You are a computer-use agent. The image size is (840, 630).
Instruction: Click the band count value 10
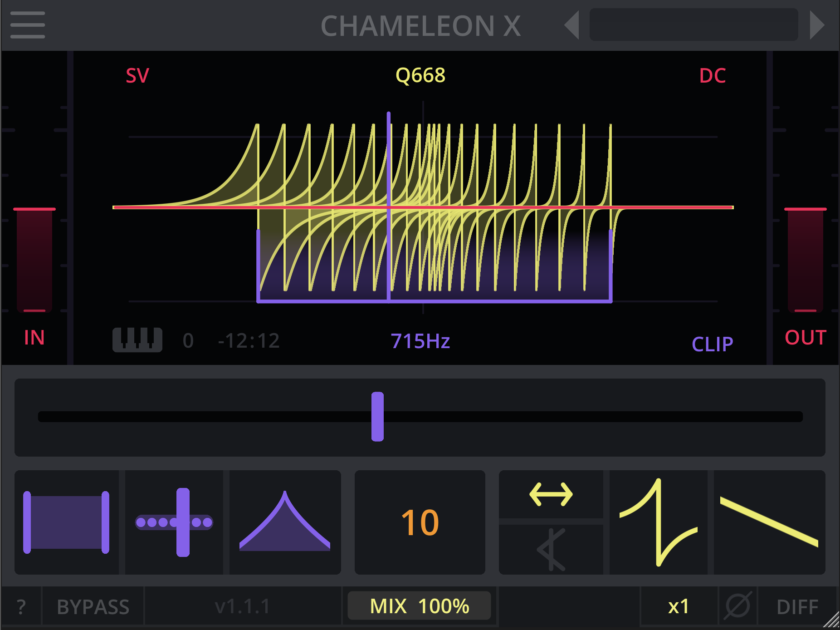click(420, 522)
